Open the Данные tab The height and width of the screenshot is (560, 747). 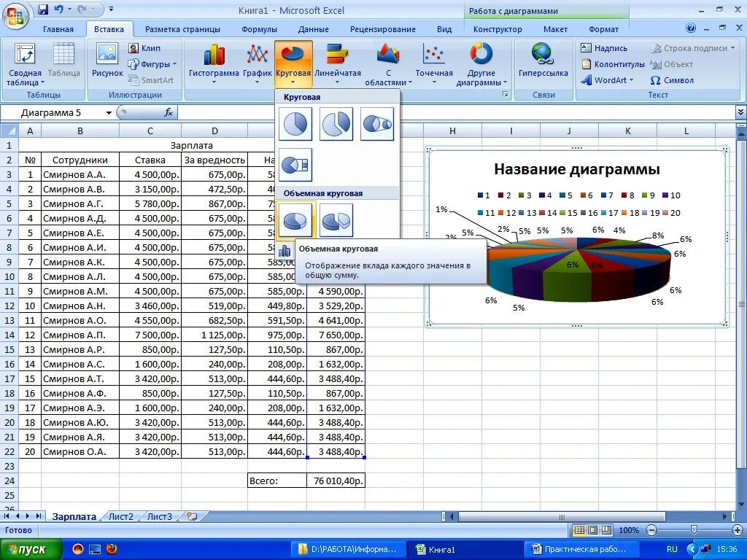click(x=314, y=29)
